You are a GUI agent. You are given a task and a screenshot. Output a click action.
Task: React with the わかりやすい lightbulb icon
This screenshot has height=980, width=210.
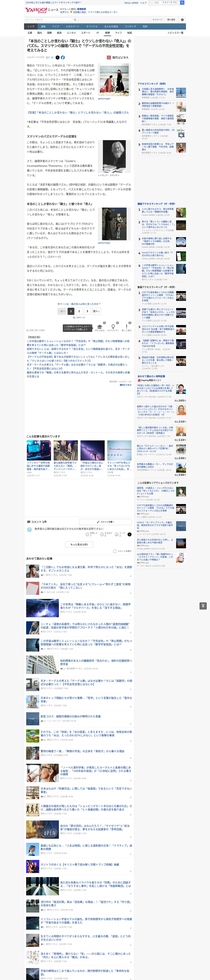(x=113, y=327)
